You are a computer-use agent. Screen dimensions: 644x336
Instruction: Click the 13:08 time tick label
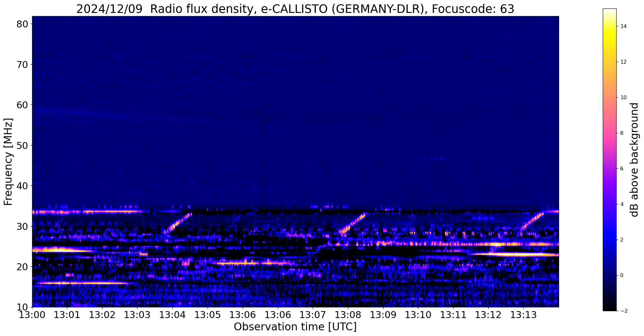348,315
